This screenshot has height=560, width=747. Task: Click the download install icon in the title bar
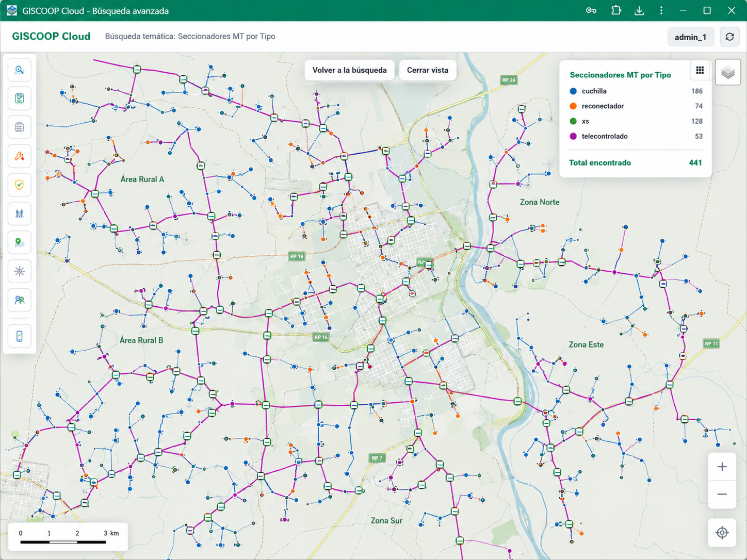639,11
